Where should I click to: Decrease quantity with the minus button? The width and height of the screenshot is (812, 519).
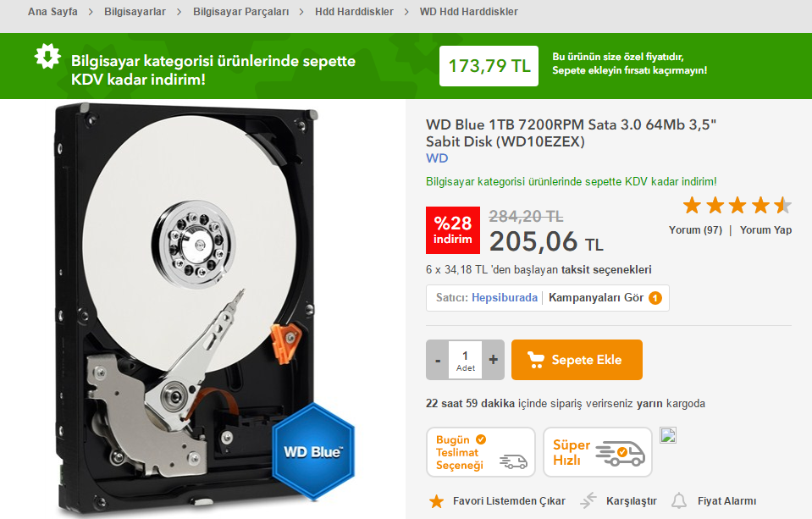click(438, 360)
